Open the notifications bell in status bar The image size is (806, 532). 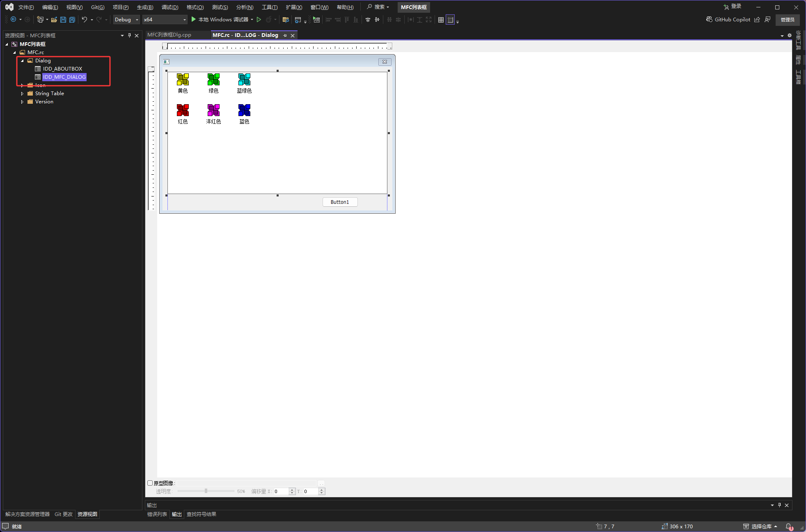[x=788, y=526]
